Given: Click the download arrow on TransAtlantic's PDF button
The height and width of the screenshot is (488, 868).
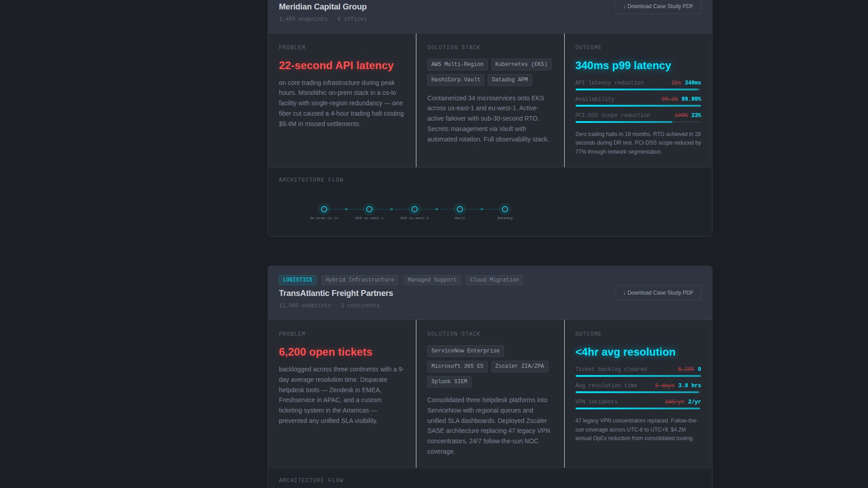Looking at the screenshot, I should 624,293.
